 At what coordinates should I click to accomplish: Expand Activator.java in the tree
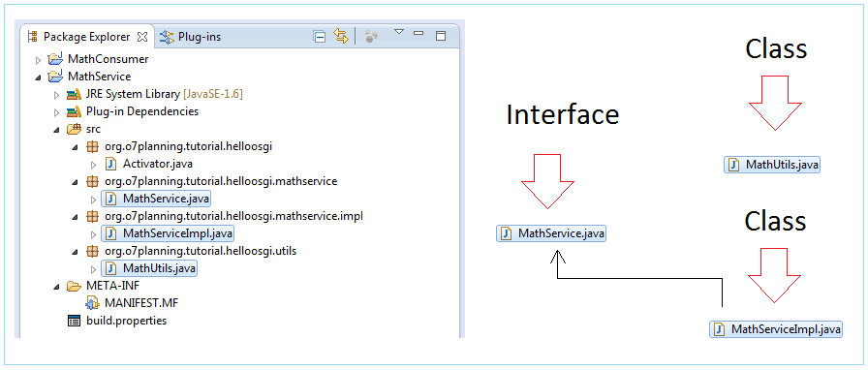[x=93, y=165]
